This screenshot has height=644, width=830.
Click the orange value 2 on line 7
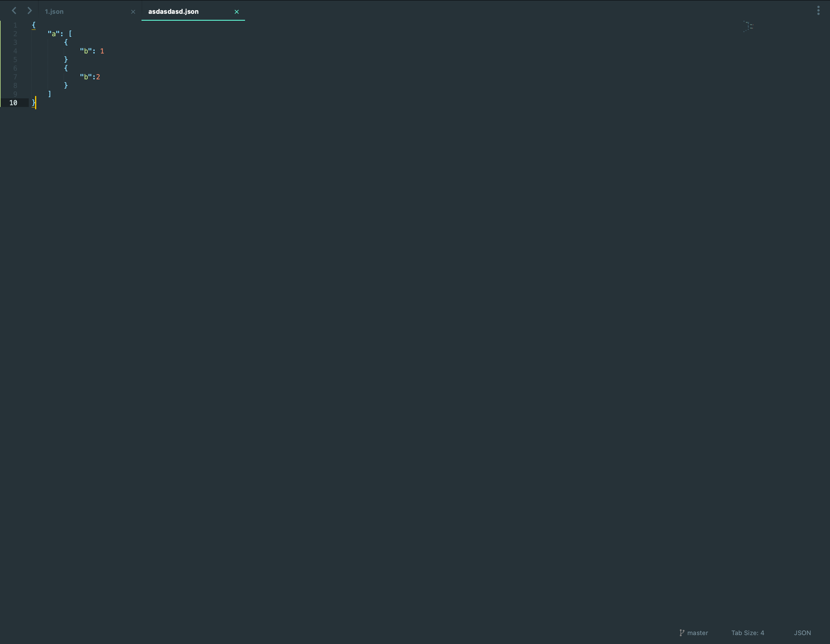coord(98,77)
